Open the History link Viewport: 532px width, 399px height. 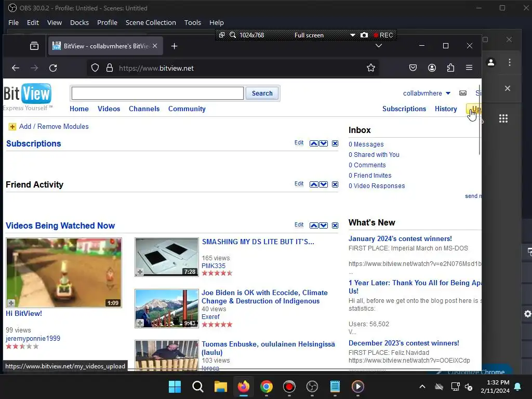click(x=446, y=109)
